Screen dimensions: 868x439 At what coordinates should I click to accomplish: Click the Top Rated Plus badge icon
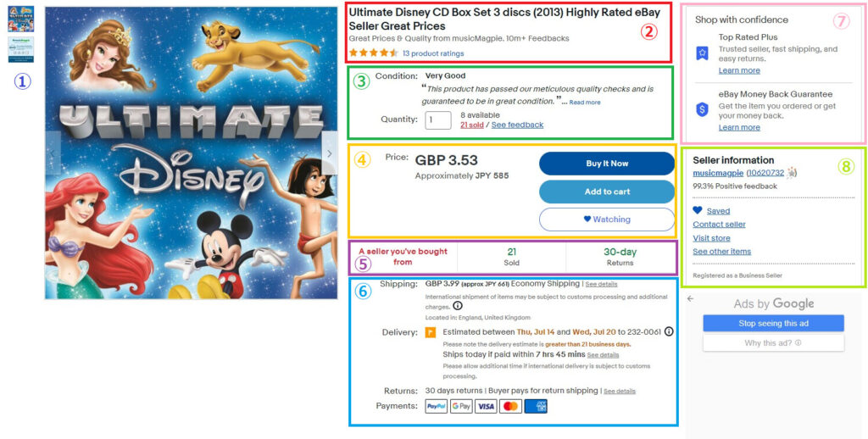[x=702, y=53]
